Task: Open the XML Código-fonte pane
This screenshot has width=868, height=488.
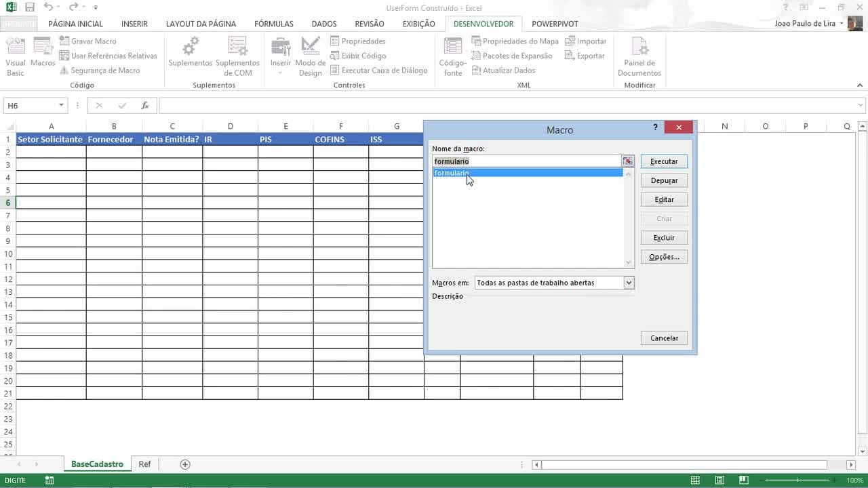Action: tap(452, 57)
